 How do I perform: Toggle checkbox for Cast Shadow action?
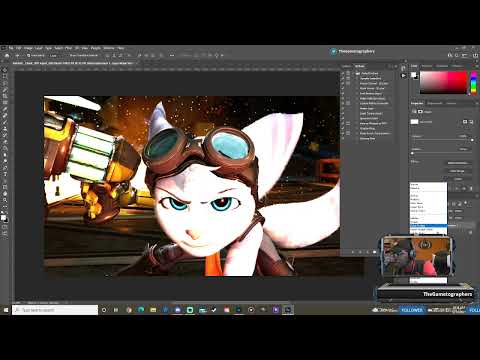tap(343, 93)
